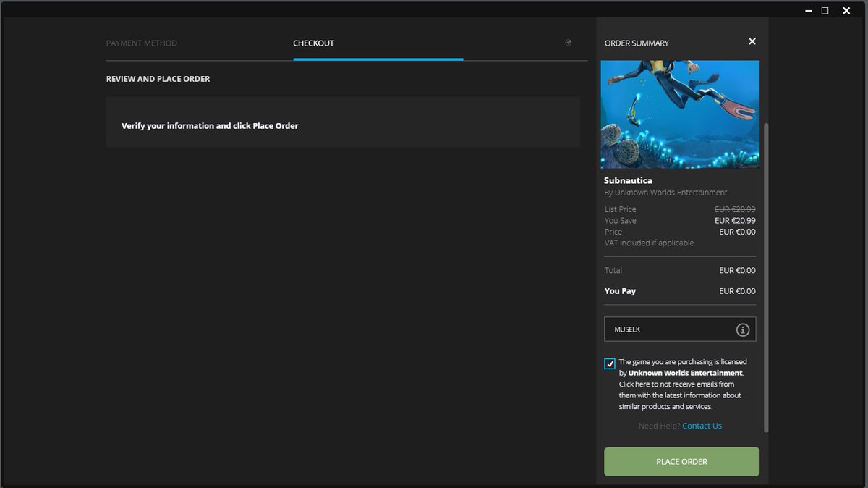Close the Order Summary panel
The image size is (868, 488).
click(x=752, y=41)
